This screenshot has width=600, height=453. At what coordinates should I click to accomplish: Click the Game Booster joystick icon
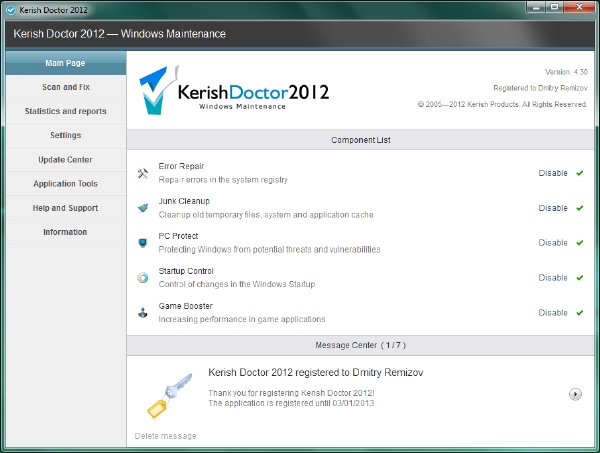pos(143,313)
